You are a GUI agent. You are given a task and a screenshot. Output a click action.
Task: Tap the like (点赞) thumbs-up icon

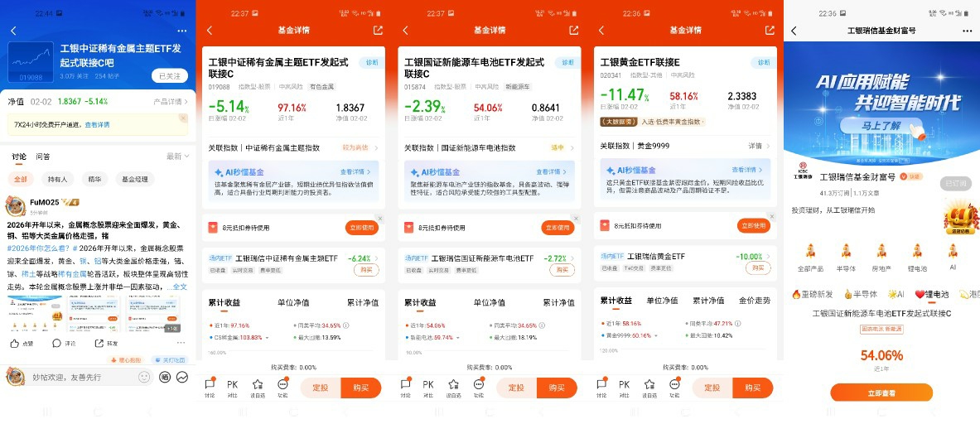pos(14,343)
